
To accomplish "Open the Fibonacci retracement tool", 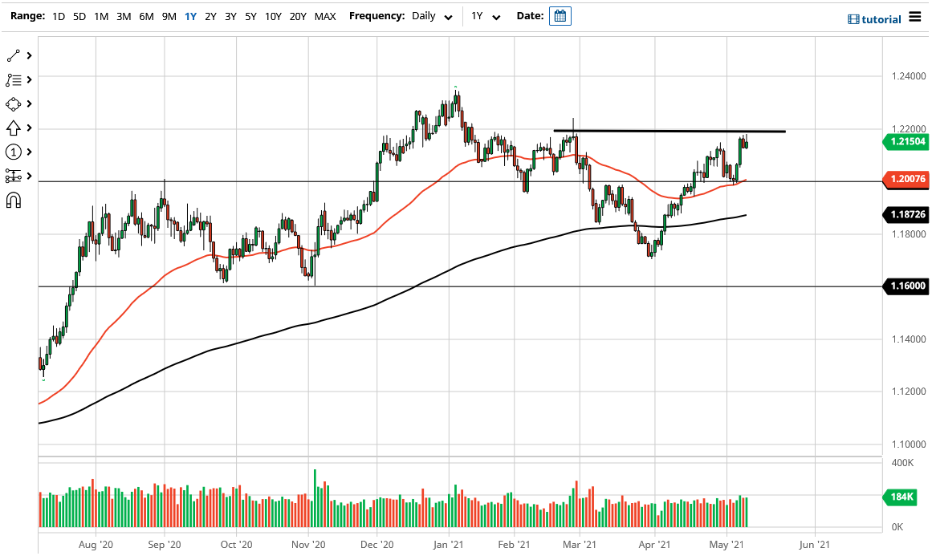I will coord(14,79).
